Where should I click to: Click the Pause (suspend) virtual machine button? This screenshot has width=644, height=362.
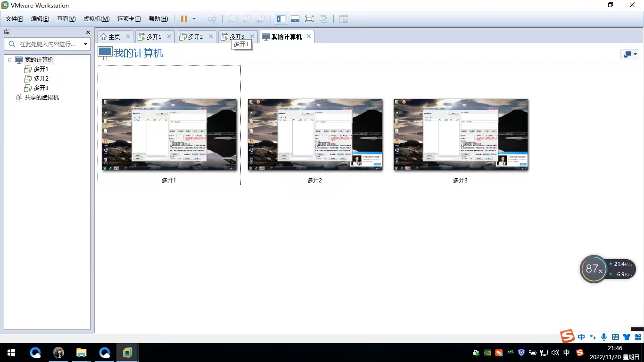[x=184, y=19]
